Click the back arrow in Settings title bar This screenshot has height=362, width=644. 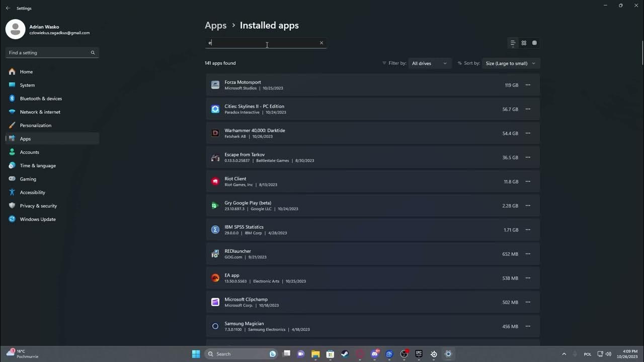(x=8, y=8)
